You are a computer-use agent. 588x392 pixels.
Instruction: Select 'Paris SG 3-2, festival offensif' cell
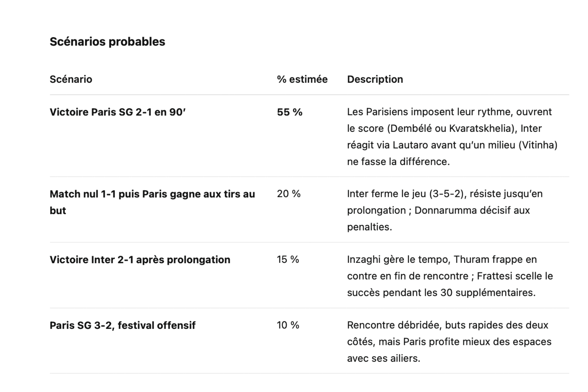pyautogui.click(x=123, y=325)
